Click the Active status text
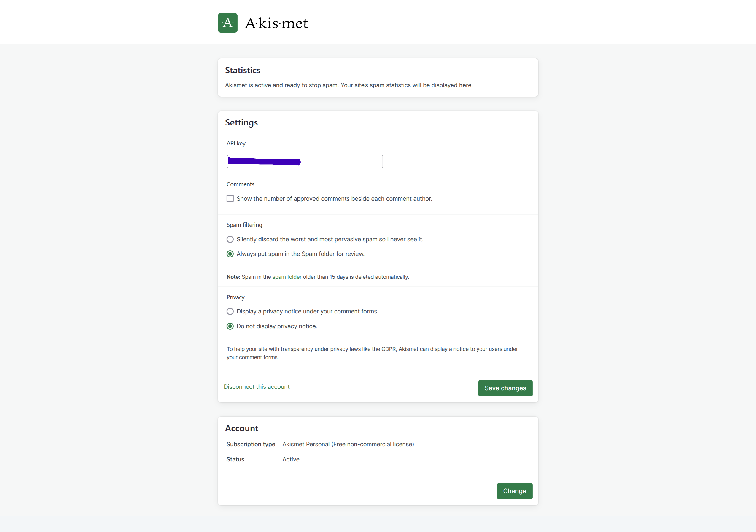756x532 pixels. (x=291, y=459)
